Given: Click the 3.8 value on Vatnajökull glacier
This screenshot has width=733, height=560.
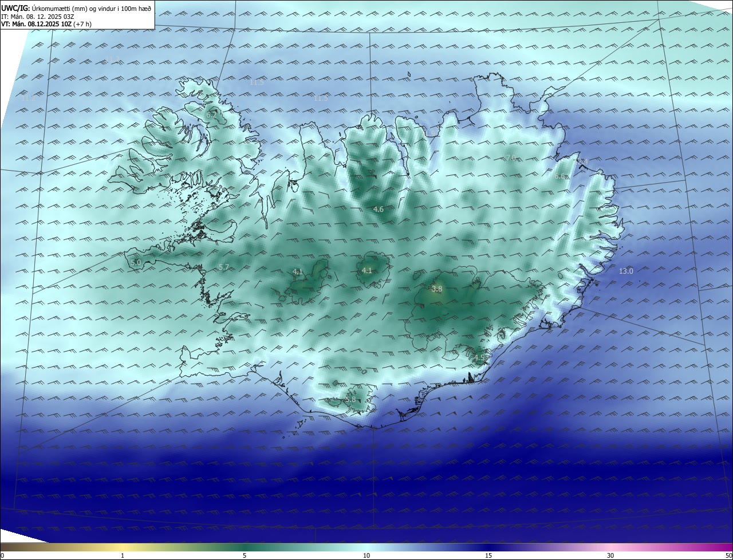Looking at the screenshot, I should pos(437,289).
